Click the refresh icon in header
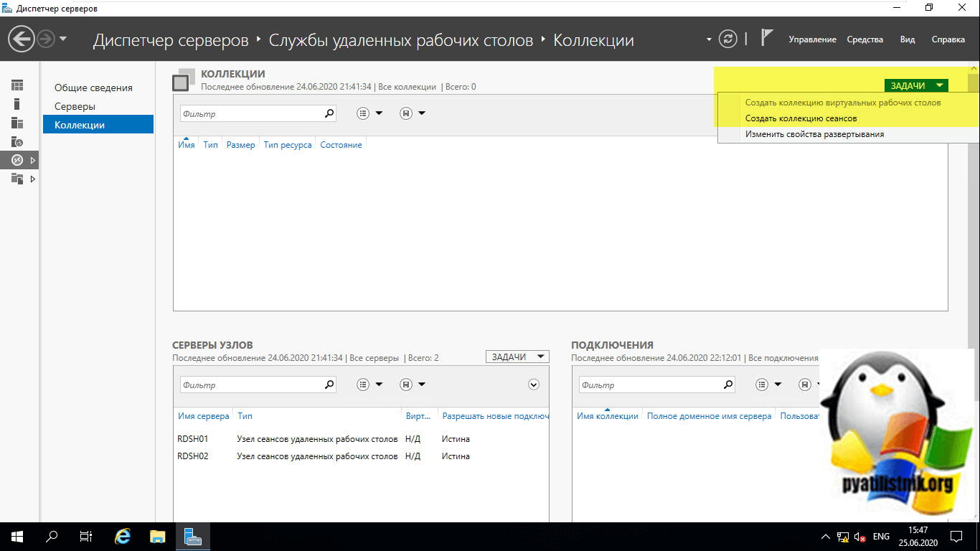 pyautogui.click(x=727, y=39)
